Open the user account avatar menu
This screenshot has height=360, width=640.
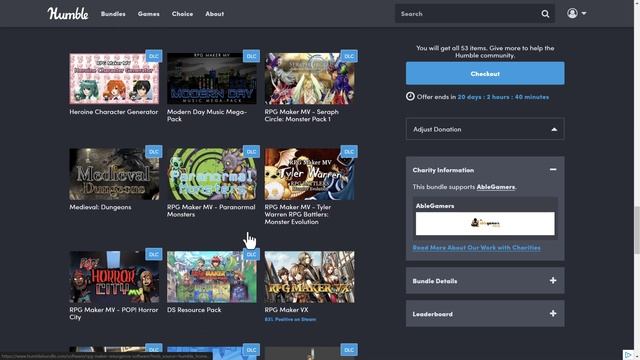click(572, 13)
